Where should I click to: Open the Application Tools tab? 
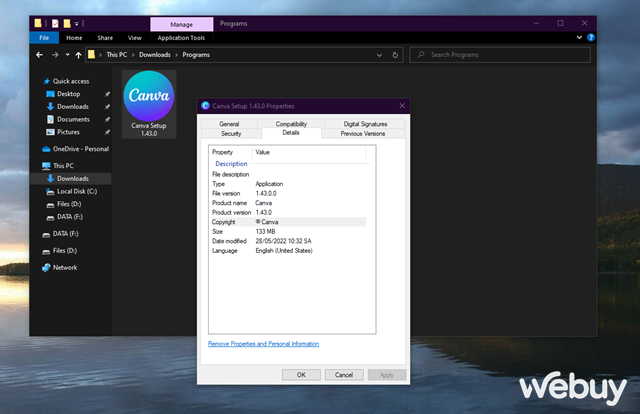[x=181, y=38]
